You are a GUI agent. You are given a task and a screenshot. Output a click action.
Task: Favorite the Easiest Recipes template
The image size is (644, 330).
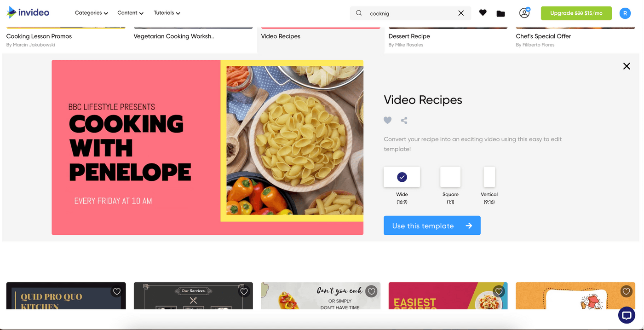499,291
